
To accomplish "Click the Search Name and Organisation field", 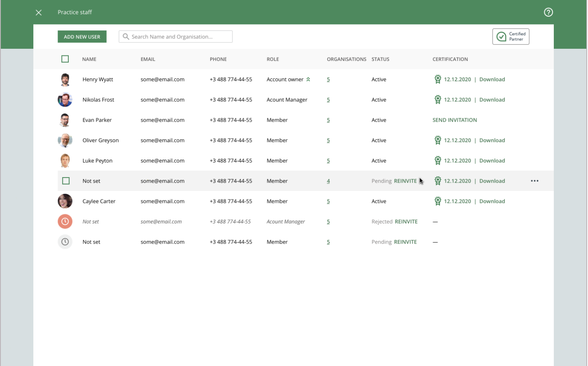I will point(176,37).
